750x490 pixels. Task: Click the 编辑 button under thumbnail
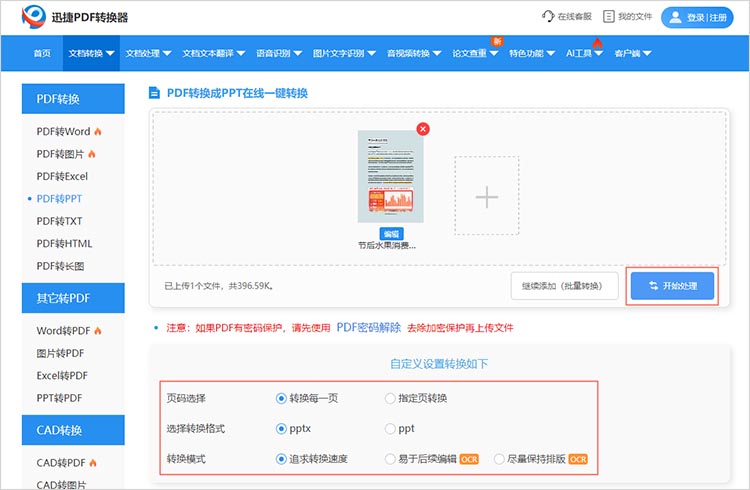pyautogui.click(x=391, y=234)
